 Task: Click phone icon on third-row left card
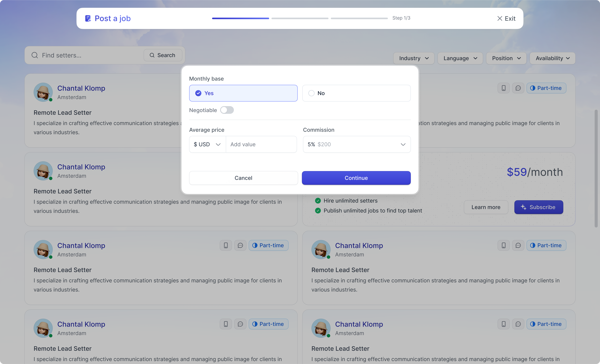coord(226,245)
